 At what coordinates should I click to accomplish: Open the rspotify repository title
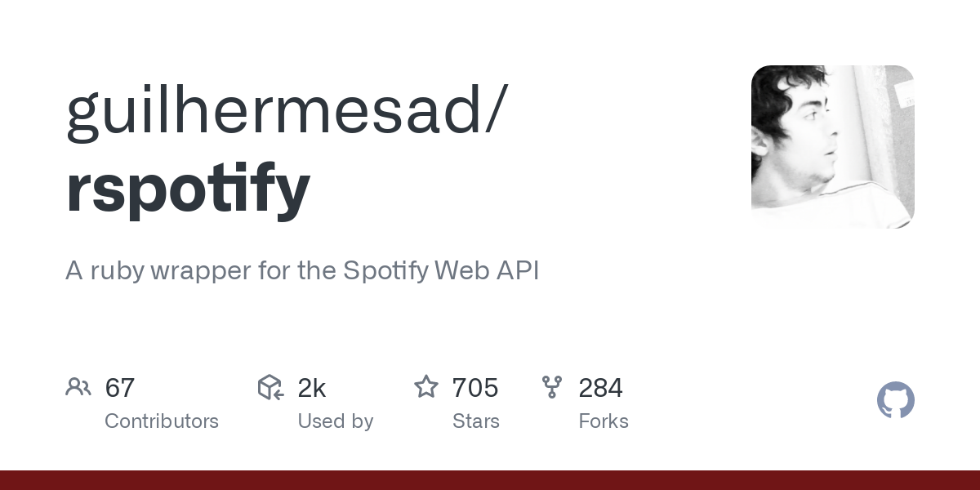[188, 189]
